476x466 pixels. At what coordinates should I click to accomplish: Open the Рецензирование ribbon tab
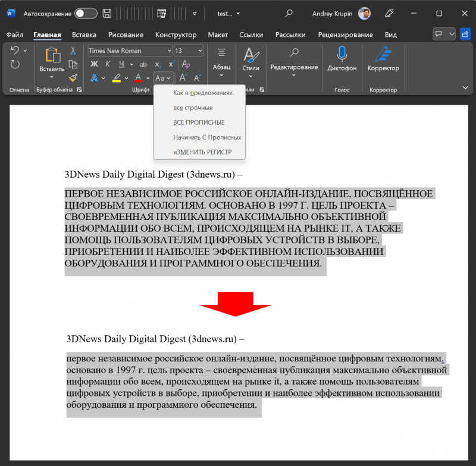pyautogui.click(x=345, y=35)
